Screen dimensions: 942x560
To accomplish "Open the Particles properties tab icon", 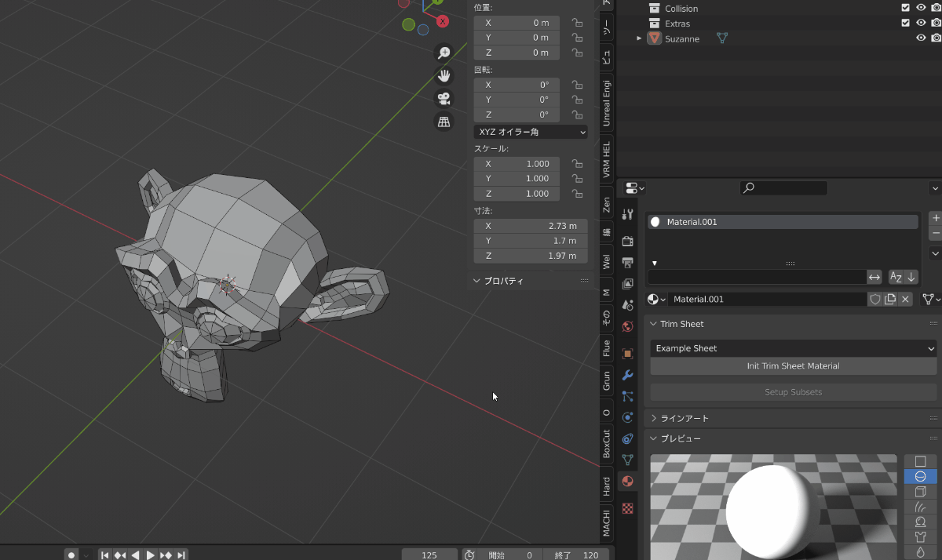I will (627, 396).
